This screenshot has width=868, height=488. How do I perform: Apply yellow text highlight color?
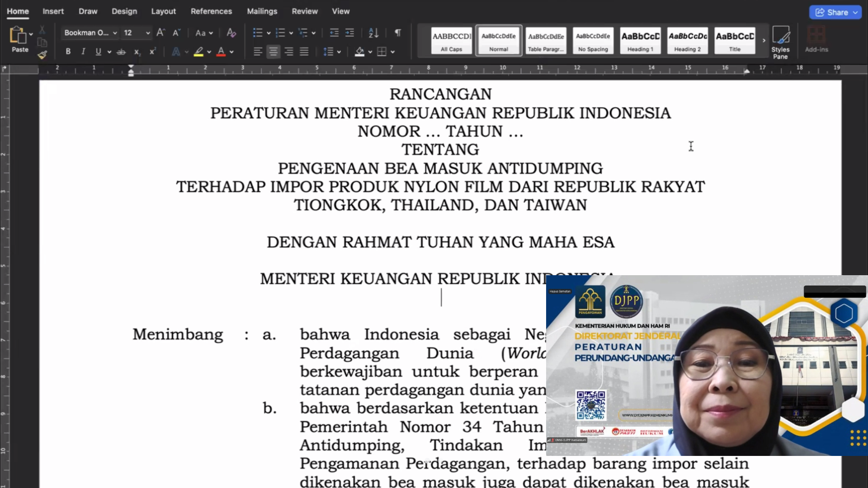click(198, 52)
